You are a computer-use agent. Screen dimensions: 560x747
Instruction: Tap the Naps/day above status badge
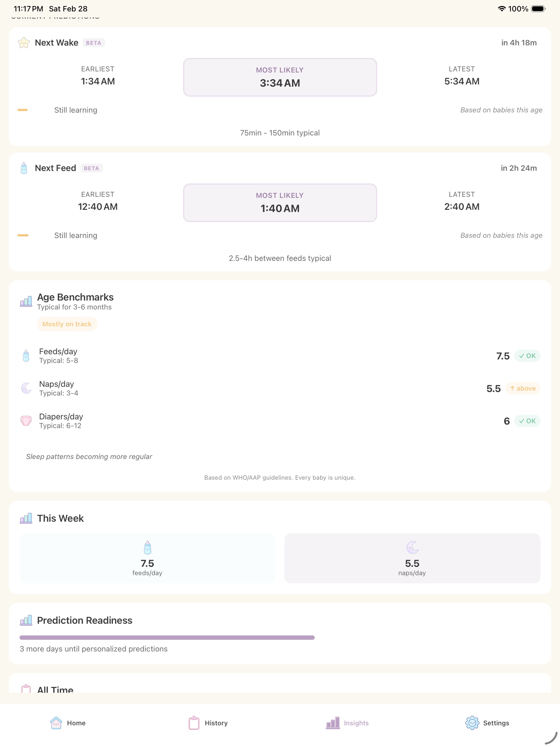(523, 388)
